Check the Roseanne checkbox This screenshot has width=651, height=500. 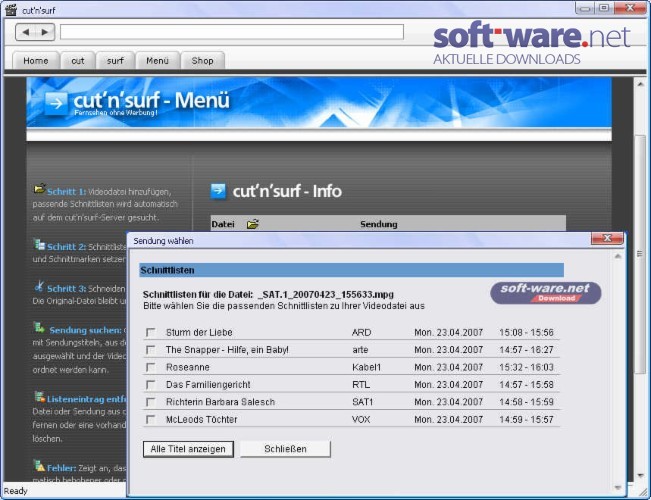pyautogui.click(x=150, y=367)
